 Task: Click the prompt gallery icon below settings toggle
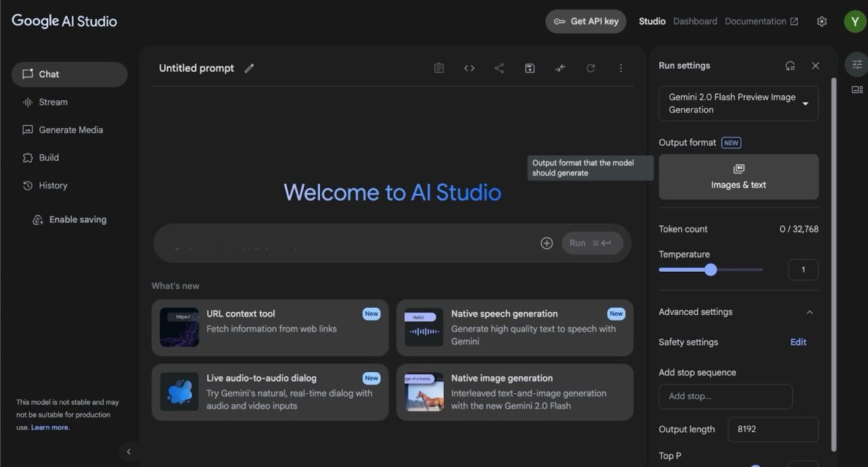[857, 89]
